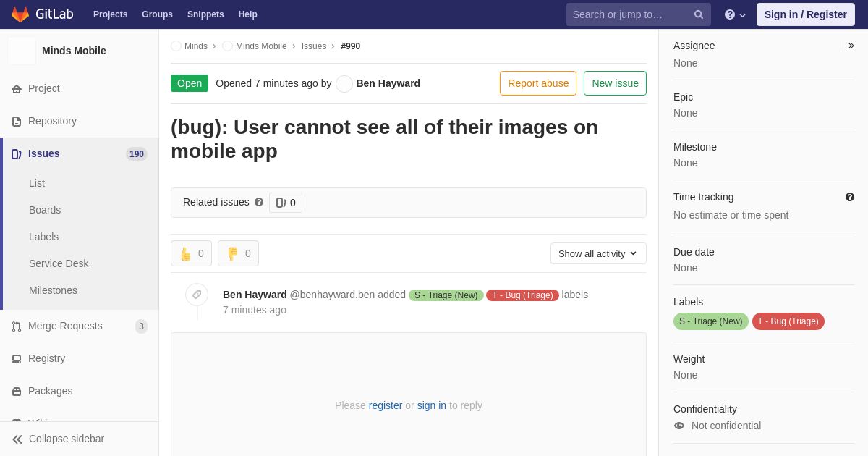The width and height of the screenshot is (868, 456).
Task: Click the label activity tag icon
Action: [x=197, y=295]
